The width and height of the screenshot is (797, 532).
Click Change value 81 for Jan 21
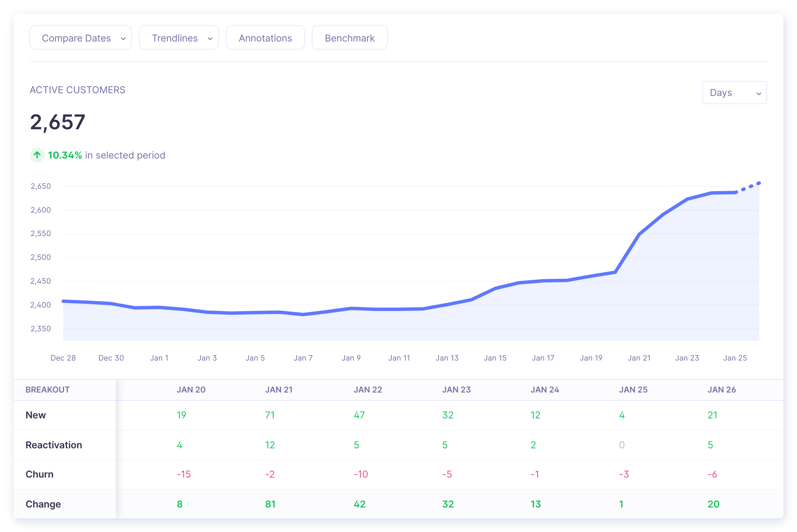click(x=271, y=504)
